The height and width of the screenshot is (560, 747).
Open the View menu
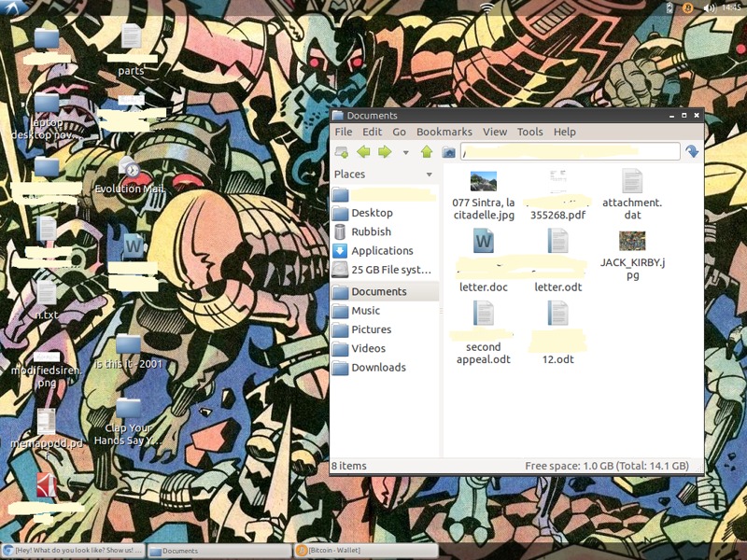click(495, 132)
